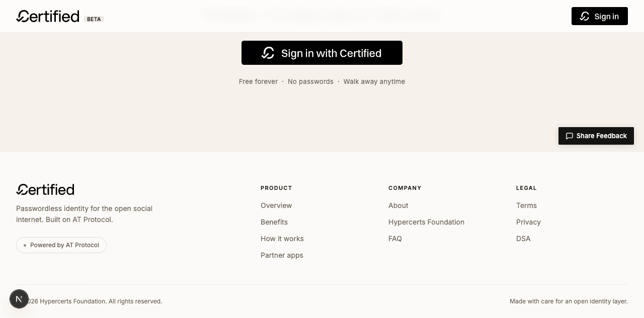Viewport: 644px width, 318px height.
Task: Open Share Feedback panel
Action: (596, 136)
